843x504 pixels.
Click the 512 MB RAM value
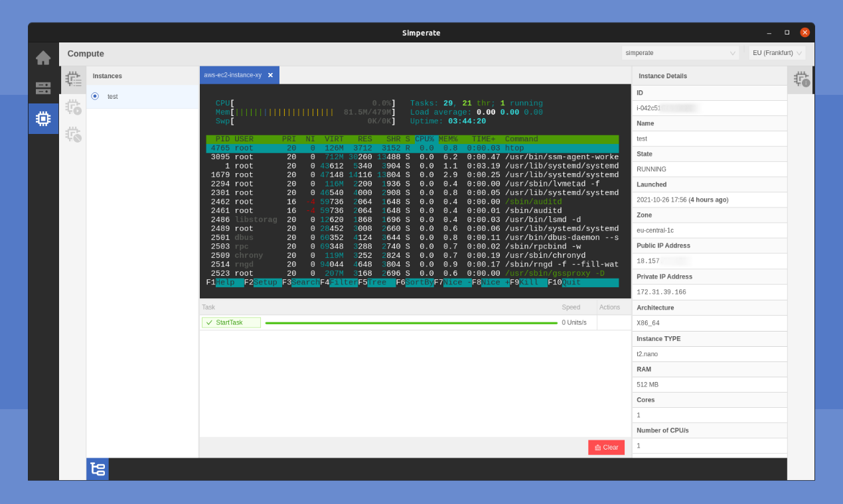pyautogui.click(x=647, y=384)
